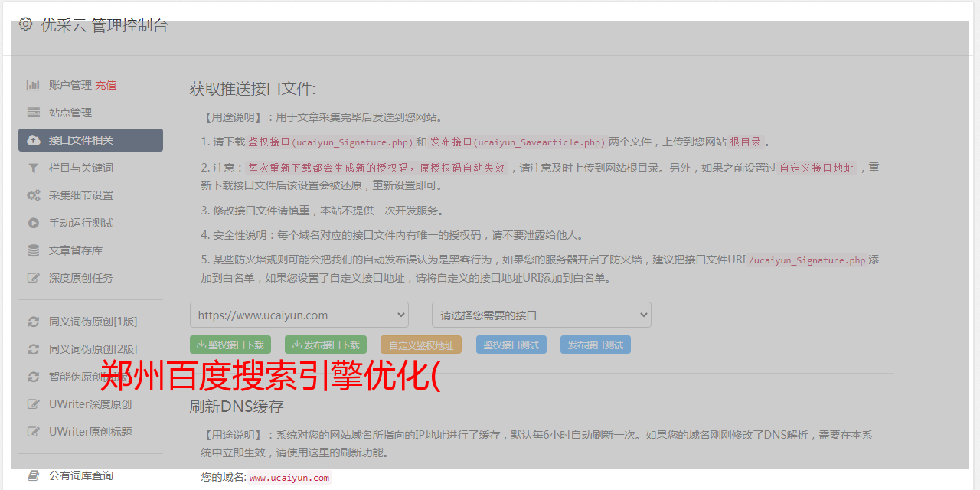Click the server icon for 站点管理

coord(34,113)
